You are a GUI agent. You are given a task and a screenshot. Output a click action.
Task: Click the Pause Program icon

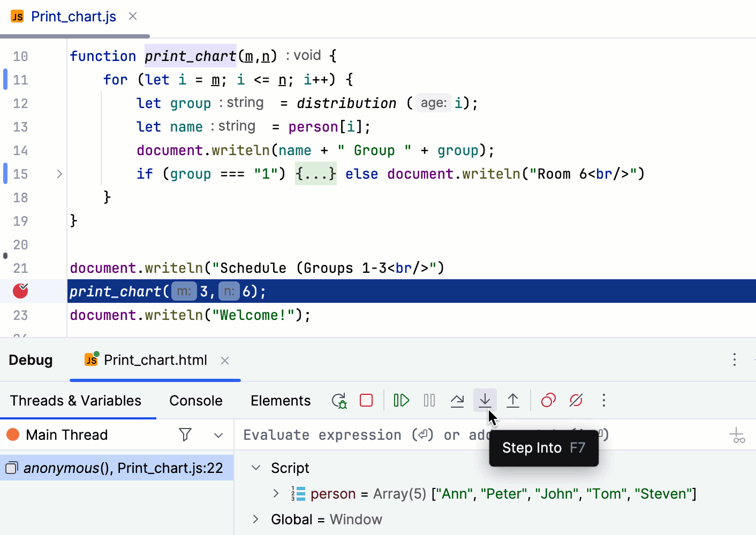click(x=429, y=401)
